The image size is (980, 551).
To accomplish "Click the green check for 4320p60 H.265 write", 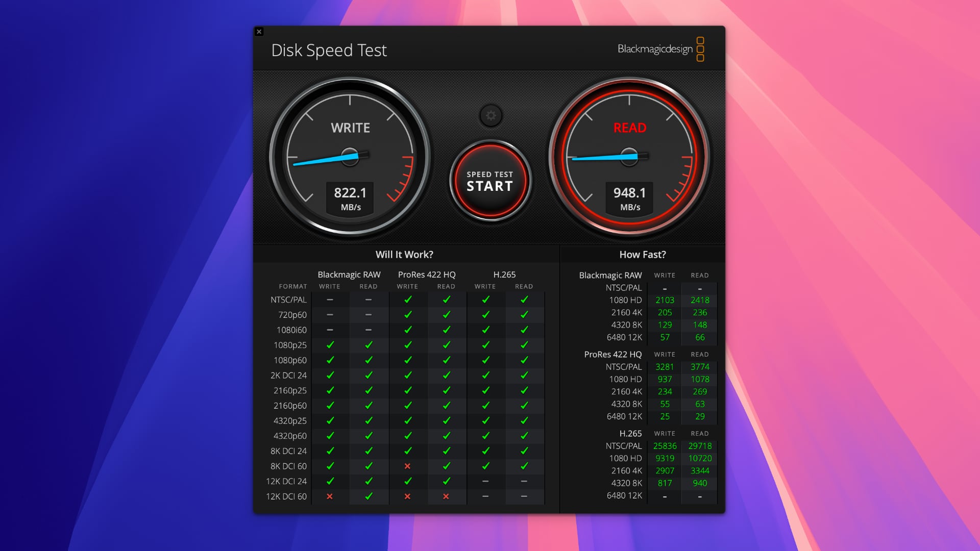I will [x=485, y=436].
